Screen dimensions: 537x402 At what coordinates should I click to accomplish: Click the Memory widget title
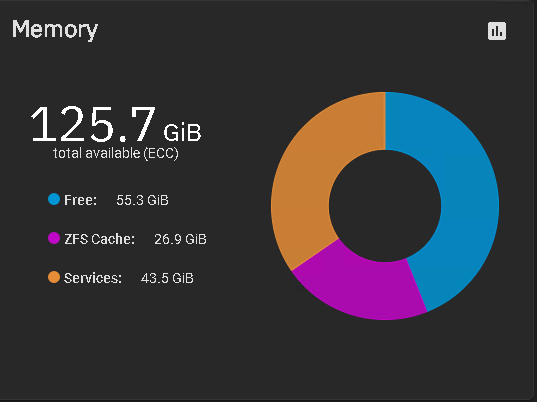[x=55, y=29]
